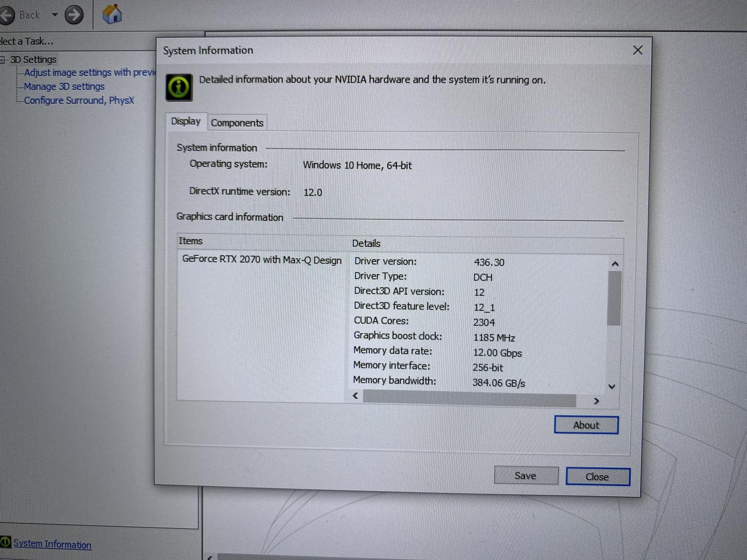This screenshot has height=560, width=747.
Task: Click the Forward arrow icon
Action: click(x=74, y=15)
